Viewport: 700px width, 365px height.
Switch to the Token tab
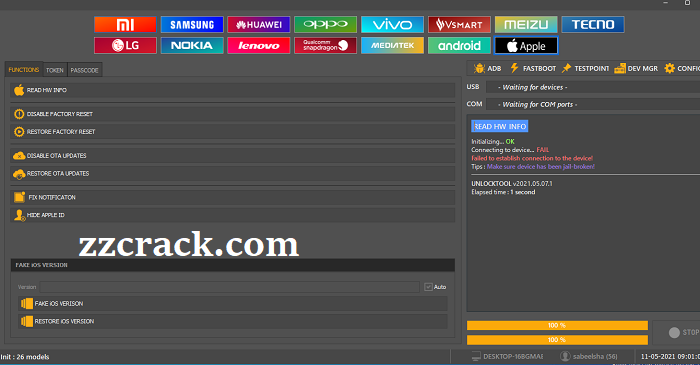(x=55, y=70)
